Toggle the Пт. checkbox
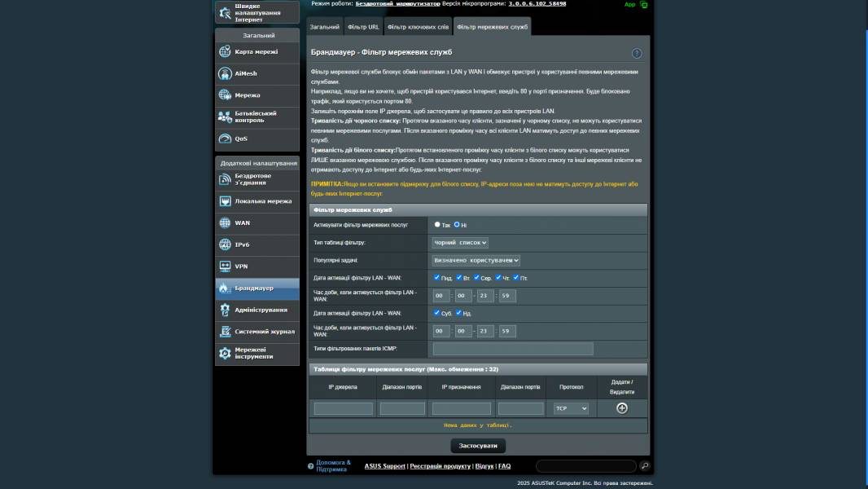The width and height of the screenshot is (868, 489). 516,277
